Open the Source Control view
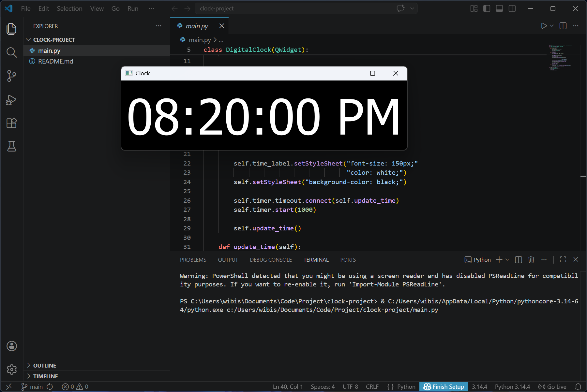This screenshot has height=392, width=587. pyautogui.click(x=11, y=76)
